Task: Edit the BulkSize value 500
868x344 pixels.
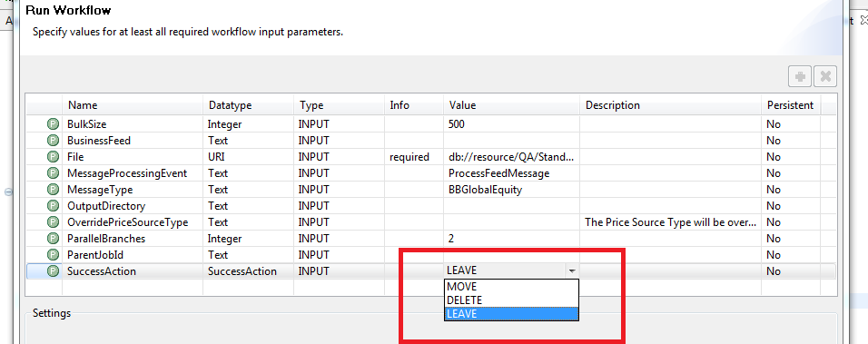Action: 511,124
